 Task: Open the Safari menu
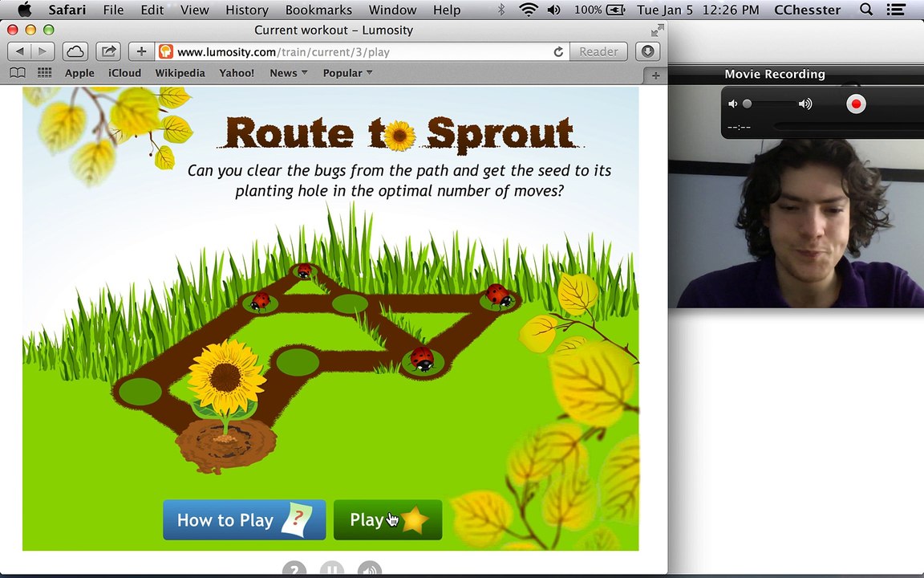pyautogui.click(x=67, y=10)
